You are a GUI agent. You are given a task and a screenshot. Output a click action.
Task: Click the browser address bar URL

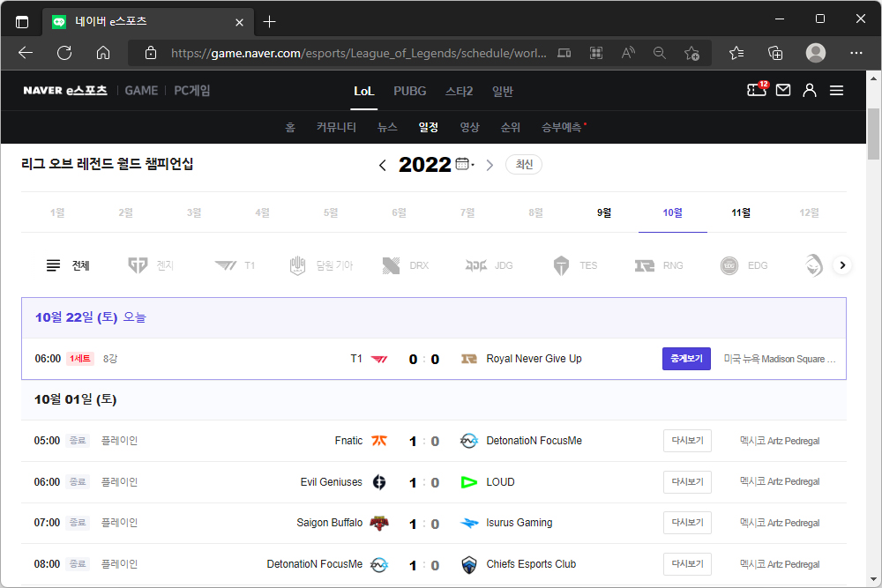click(358, 53)
